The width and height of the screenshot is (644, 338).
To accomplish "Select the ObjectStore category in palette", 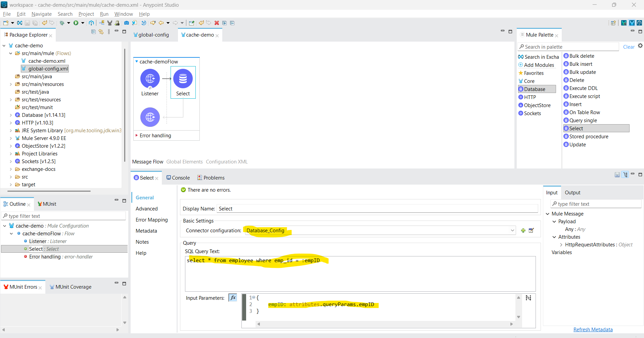I will (x=535, y=105).
